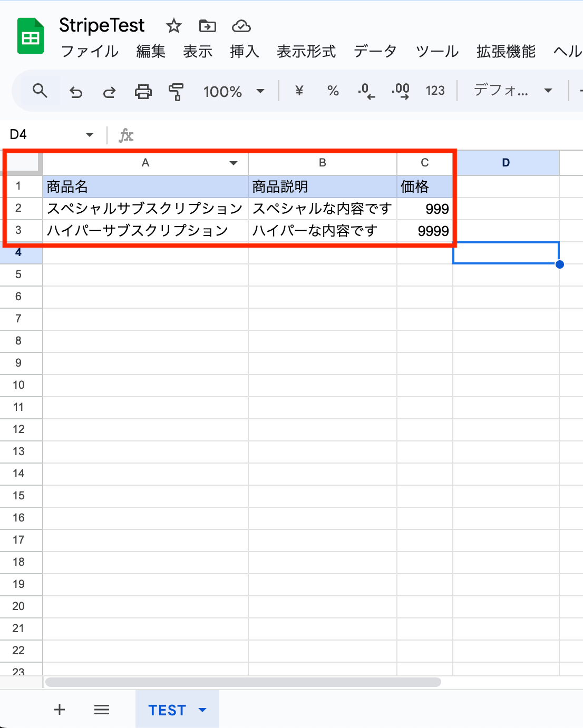583x728 pixels.
Task: Open the 100% zoom dropdown
Action: 234,92
